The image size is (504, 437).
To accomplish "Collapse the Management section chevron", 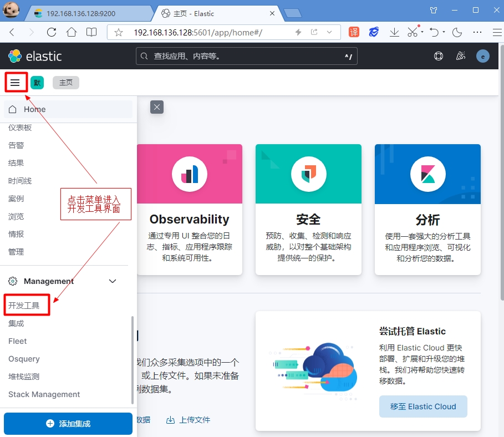I will click(113, 281).
